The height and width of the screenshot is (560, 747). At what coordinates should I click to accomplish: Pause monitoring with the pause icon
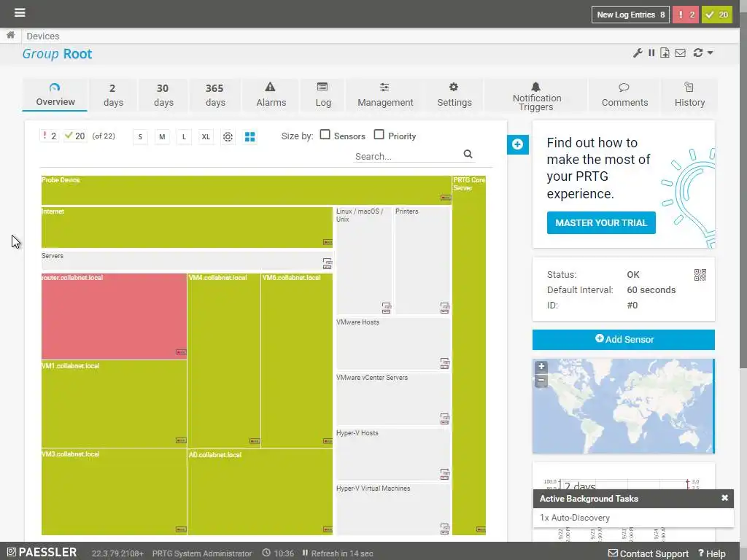pyautogui.click(x=651, y=52)
